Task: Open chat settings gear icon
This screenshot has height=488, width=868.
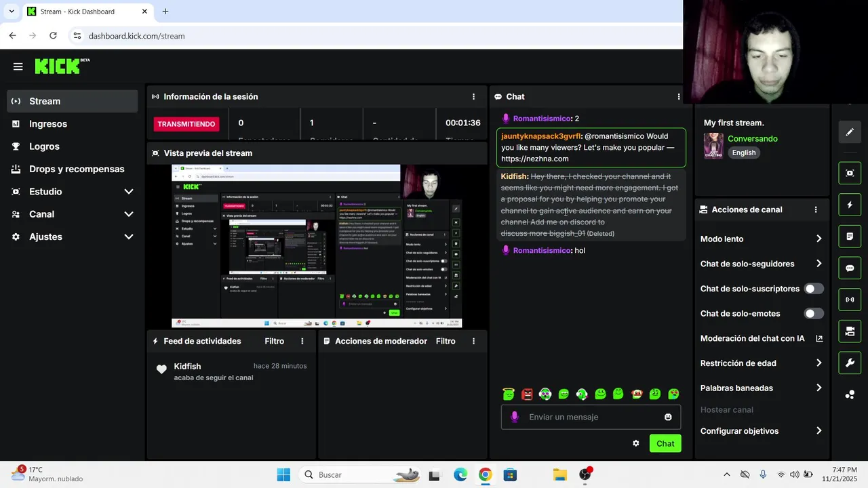Action: 636,443
